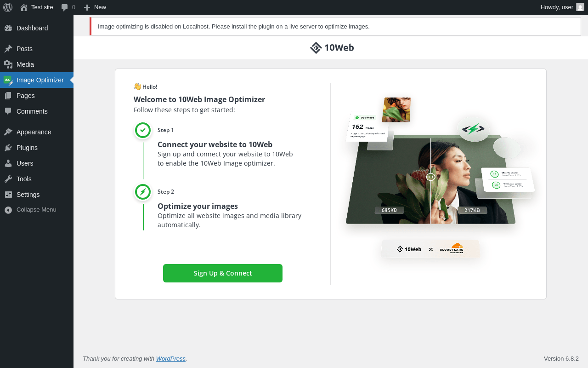Viewport: 588px width, 368px height.
Task: Click the Step 1 green checkmark circle
Action: click(143, 130)
